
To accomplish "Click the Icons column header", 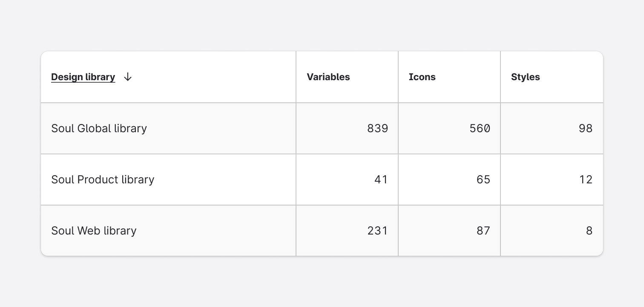I will (422, 77).
